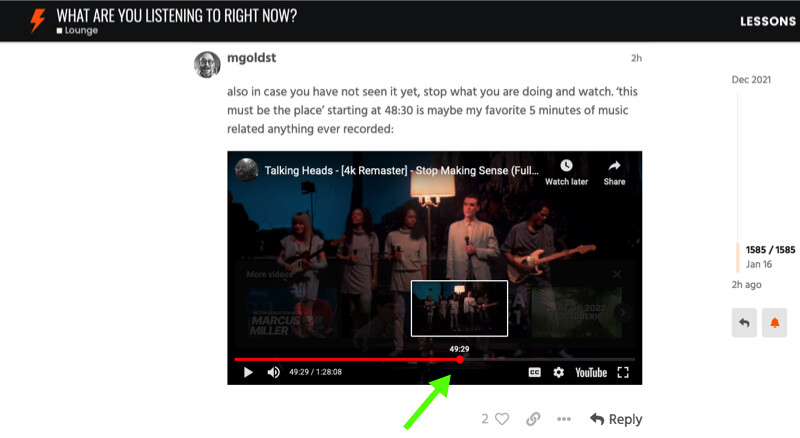Click the video time display 49:29 / 1:28:08
The height and width of the screenshot is (438, 800).
coord(315,372)
